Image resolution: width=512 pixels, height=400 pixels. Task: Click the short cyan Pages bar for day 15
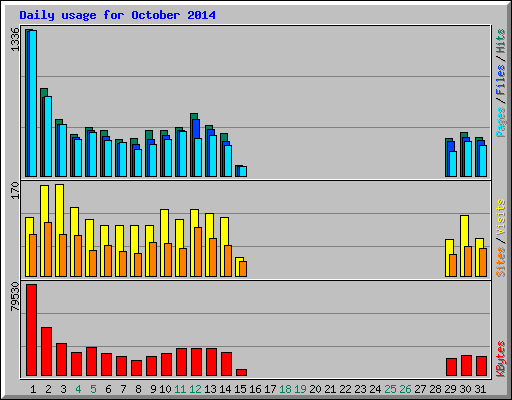pos(243,171)
